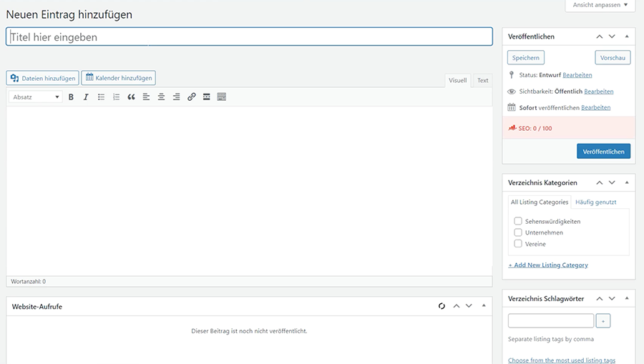
Task: Check the Sehenswürdigkeiten category
Action: coord(518,222)
